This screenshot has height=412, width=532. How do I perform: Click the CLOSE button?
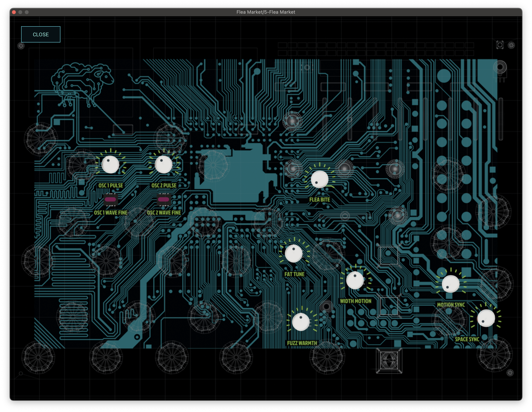click(x=41, y=34)
